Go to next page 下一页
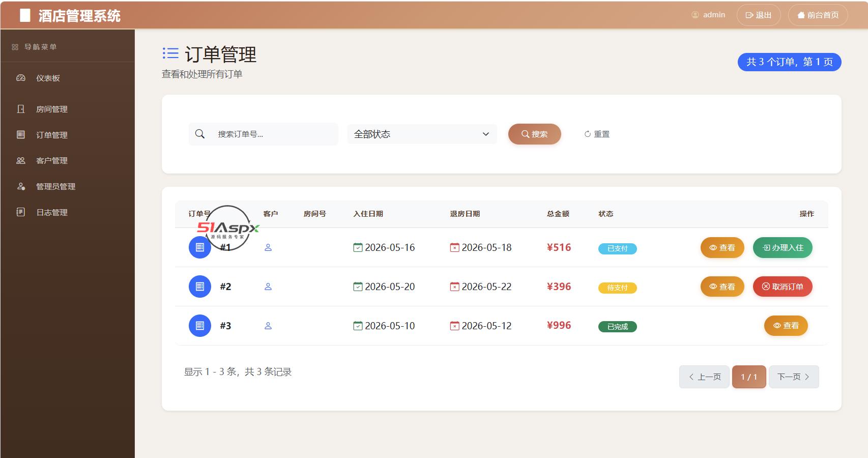The height and width of the screenshot is (458, 868). point(794,377)
